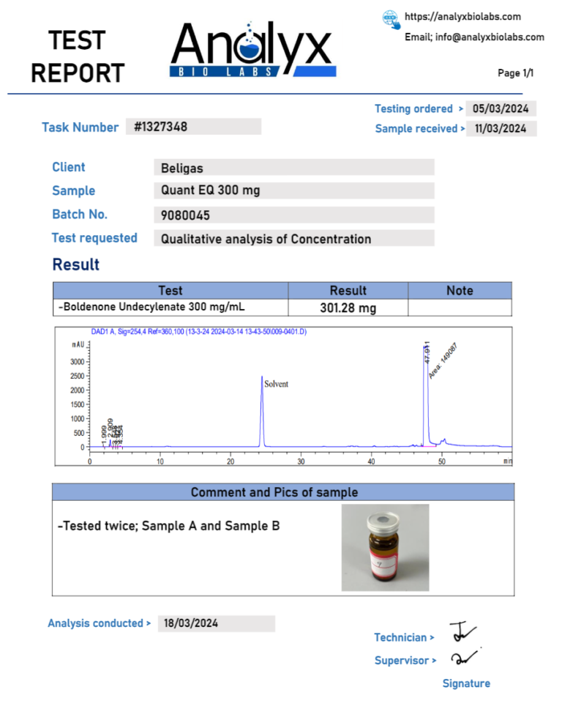
Task: Click the 301.28 mg result cell
Action: [x=348, y=308]
